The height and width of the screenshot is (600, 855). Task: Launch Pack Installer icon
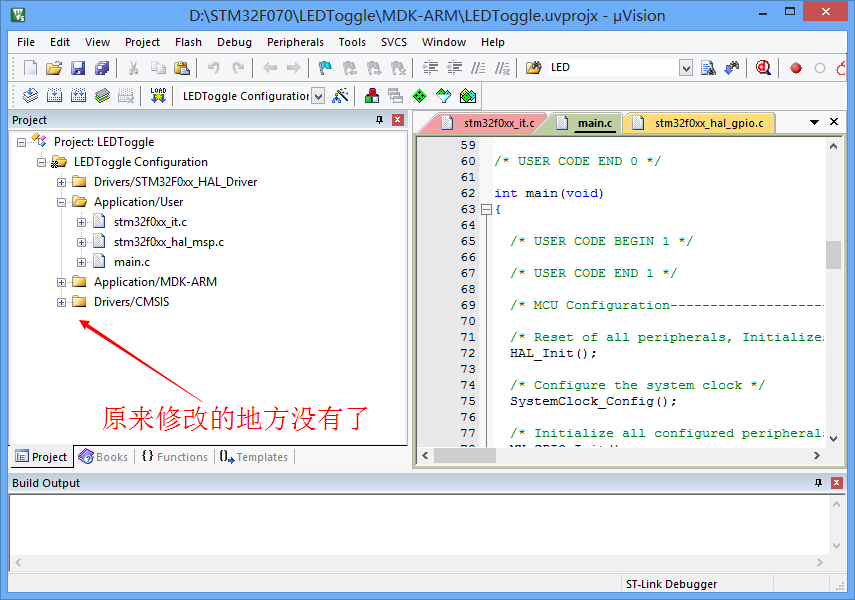pos(468,96)
